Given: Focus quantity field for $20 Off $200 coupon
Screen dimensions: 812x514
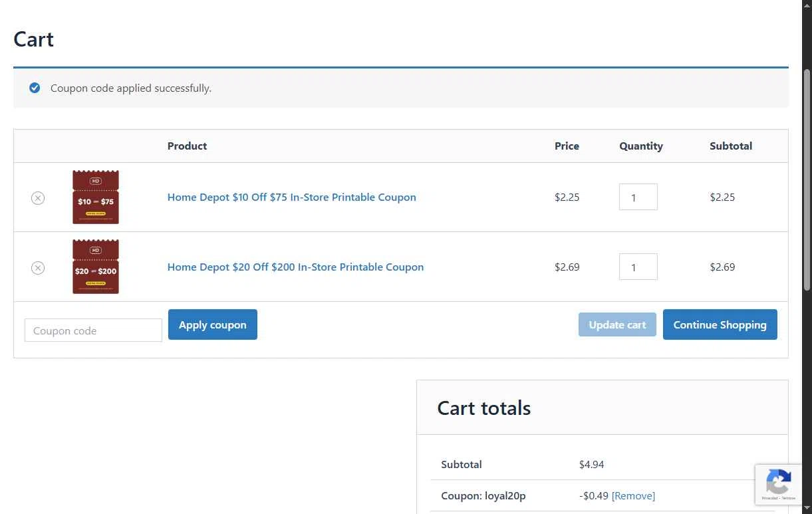Looking at the screenshot, I should tap(638, 267).
